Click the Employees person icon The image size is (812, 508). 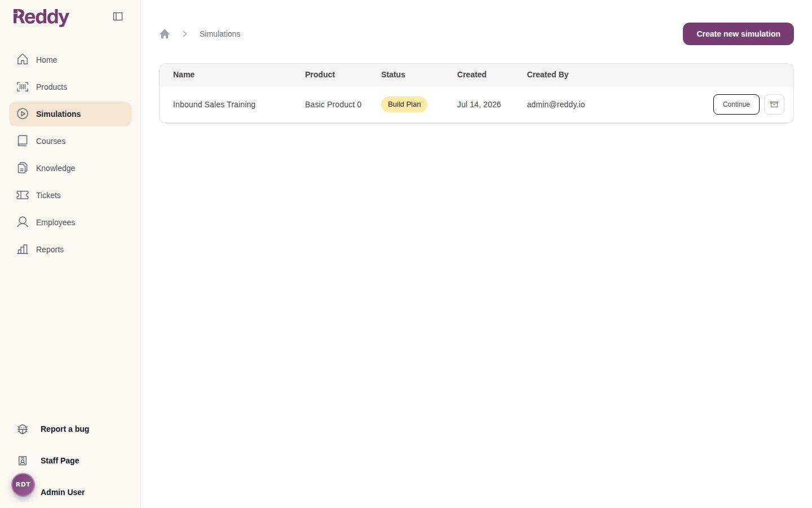coord(23,222)
